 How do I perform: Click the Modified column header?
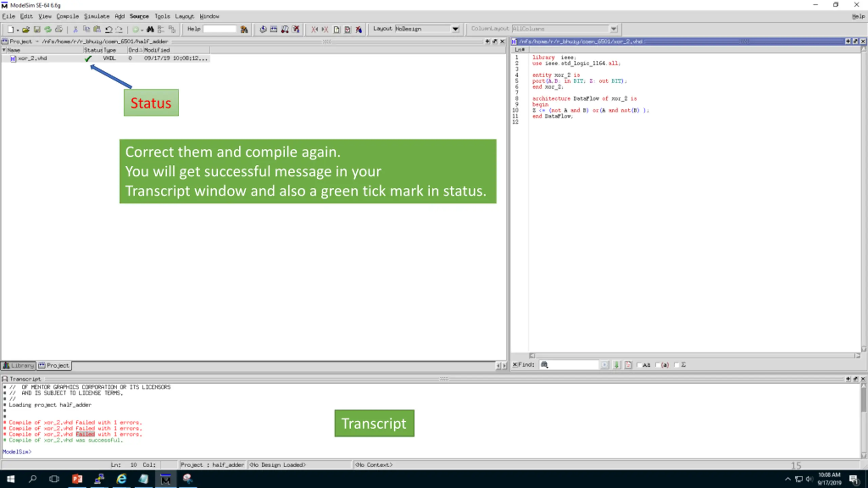coord(157,50)
